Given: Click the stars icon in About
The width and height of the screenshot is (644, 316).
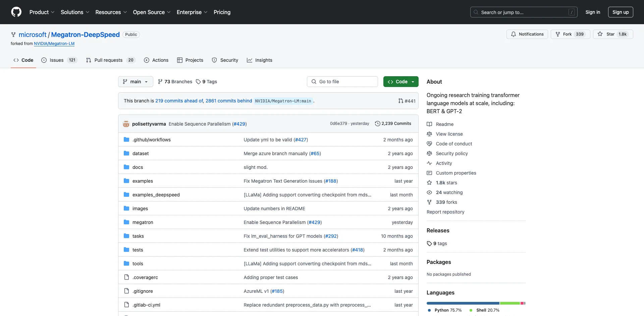Looking at the screenshot, I should pyautogui.click(x=429, y=183).
